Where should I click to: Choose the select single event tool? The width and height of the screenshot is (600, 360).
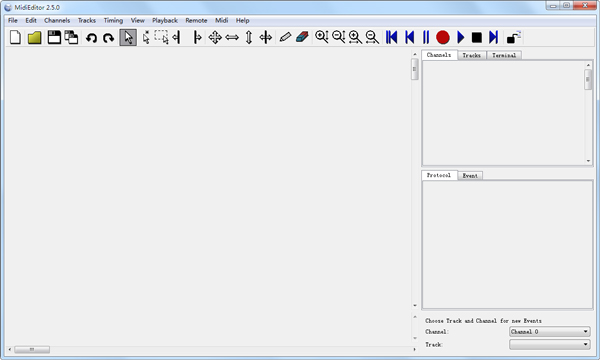point(146,37)
